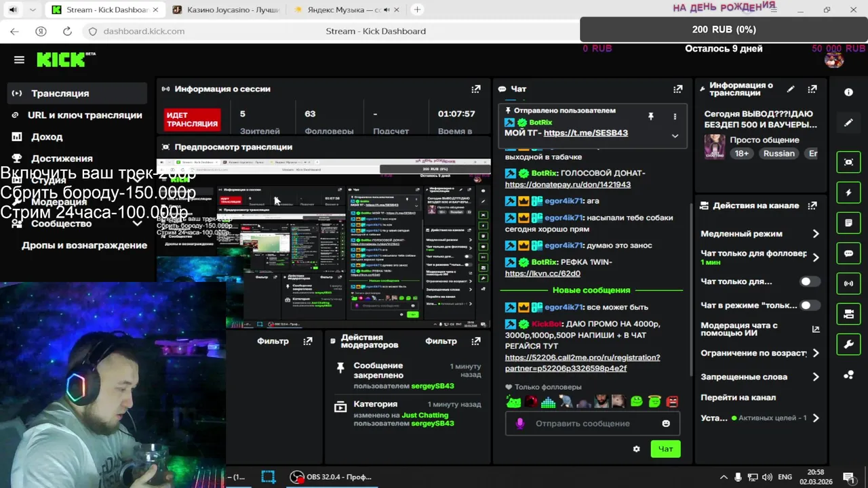868x488 pixels.
Task: Pop out the Чат panel
Action: 677,89
